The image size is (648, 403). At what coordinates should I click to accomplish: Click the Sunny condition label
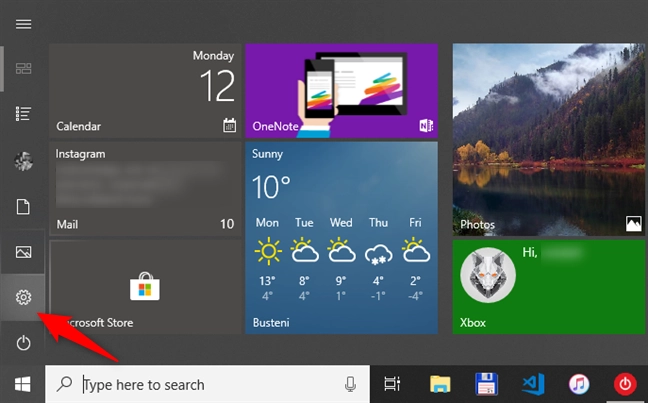(267, 154)
